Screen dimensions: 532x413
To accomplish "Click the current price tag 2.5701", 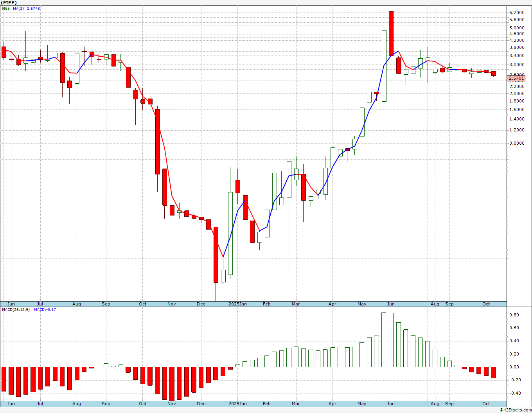I will click(516, 78).
